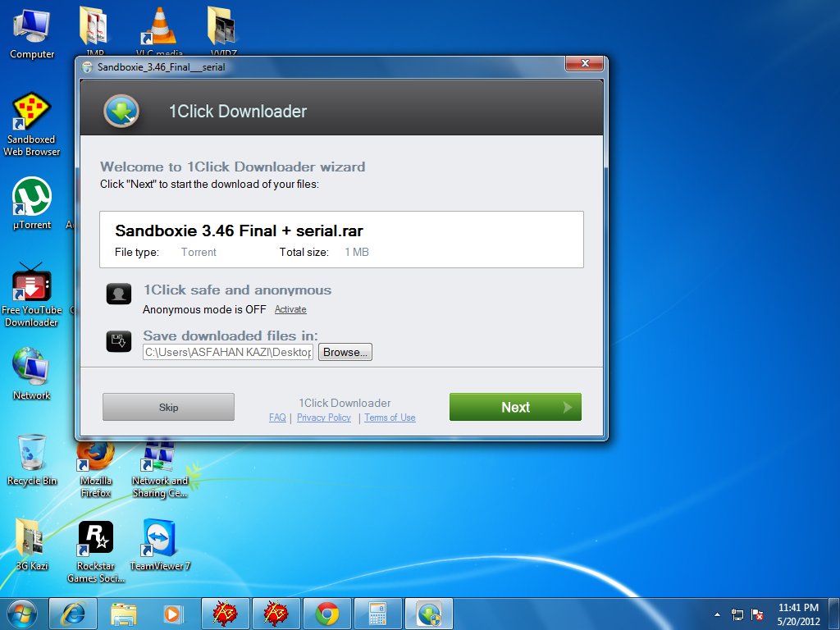Viewport: 840px width, 630px height.
Task: Select the Recycle Bin icon
Action: (32, 459)
